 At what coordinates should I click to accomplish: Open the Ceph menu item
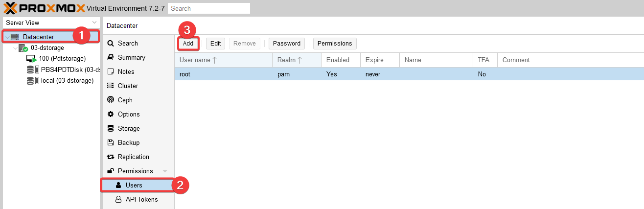[x=138, y=100]
